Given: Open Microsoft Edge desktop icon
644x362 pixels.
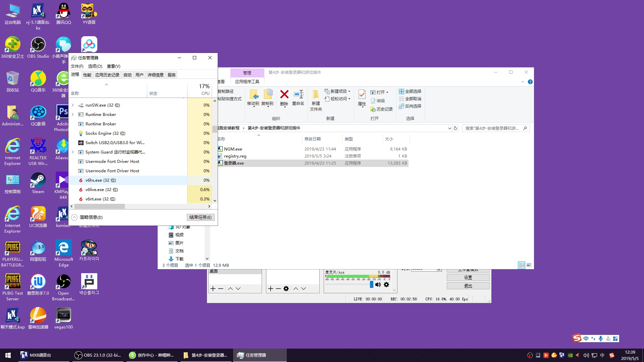Looking at the screenshot, I should 63,253.
